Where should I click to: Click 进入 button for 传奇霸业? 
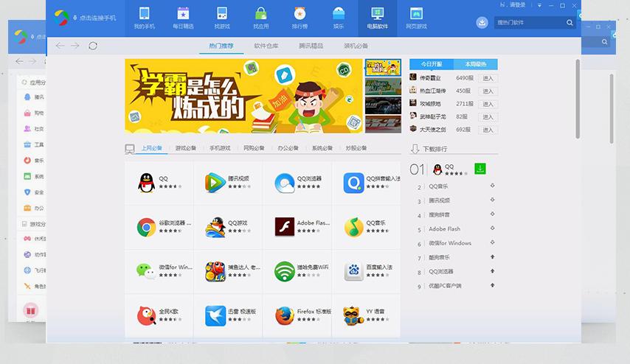pos(488,78)
